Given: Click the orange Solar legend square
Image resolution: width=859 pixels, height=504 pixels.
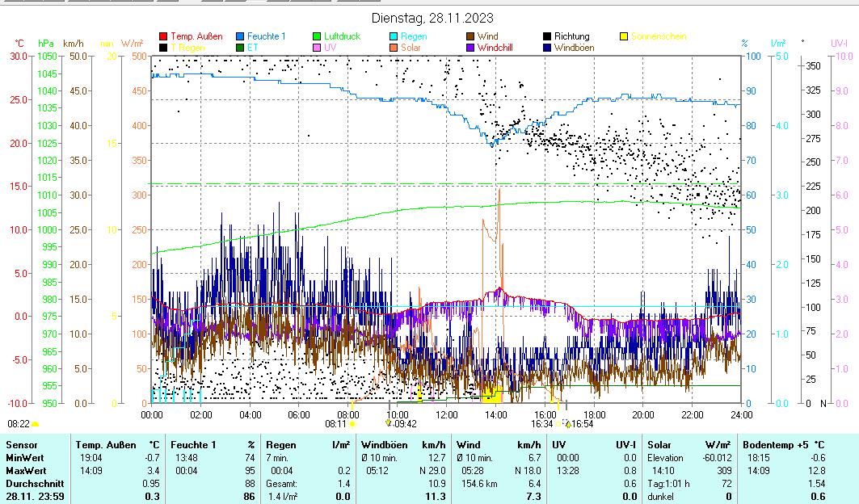Looking at the screenshot, I should point(393,48).
